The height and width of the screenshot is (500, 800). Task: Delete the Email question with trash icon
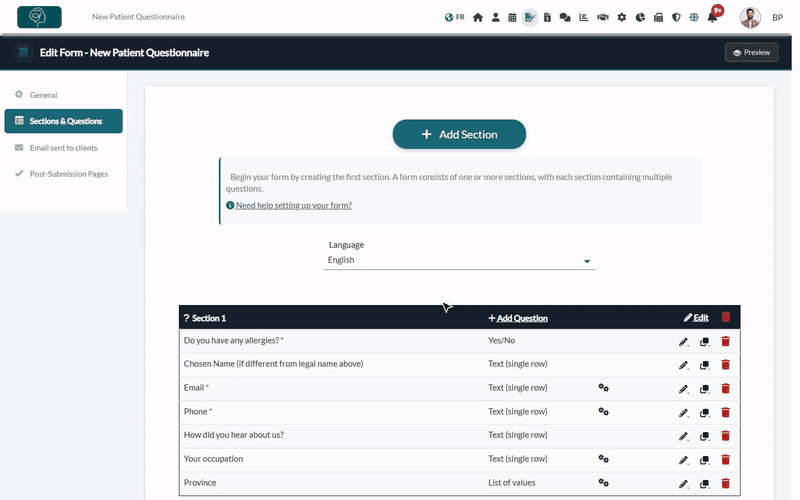[x=726, y=388]
